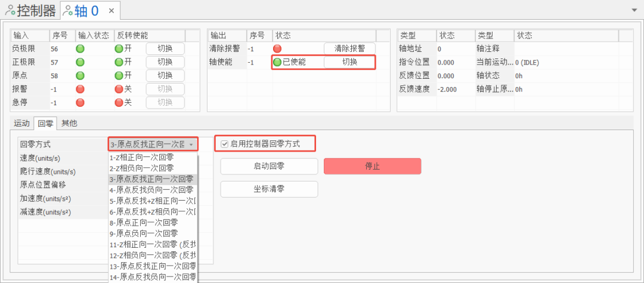
Task: Click the 反转使能 column header
Action: [x=150, y=35]
